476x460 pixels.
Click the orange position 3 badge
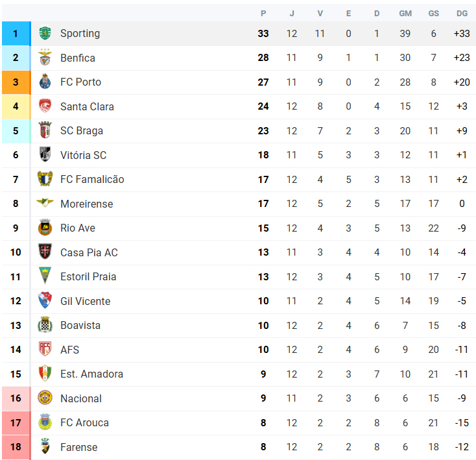pyautogui.click(x=16, y=82)
